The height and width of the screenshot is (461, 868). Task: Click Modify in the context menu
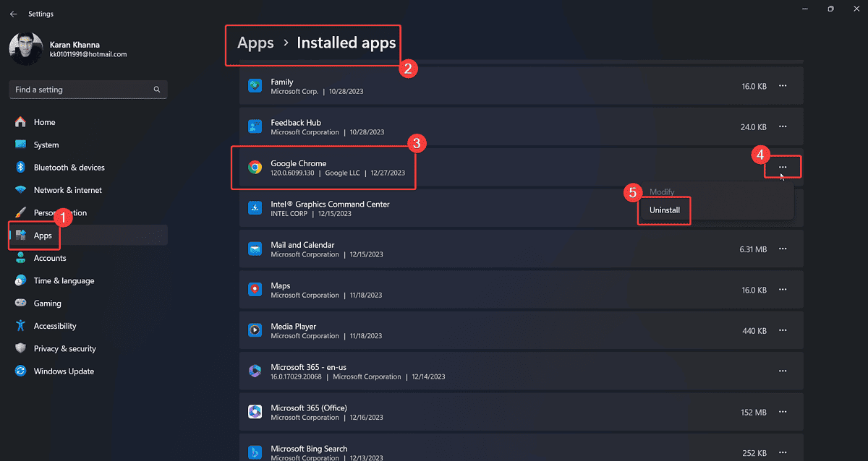[662, 192]
